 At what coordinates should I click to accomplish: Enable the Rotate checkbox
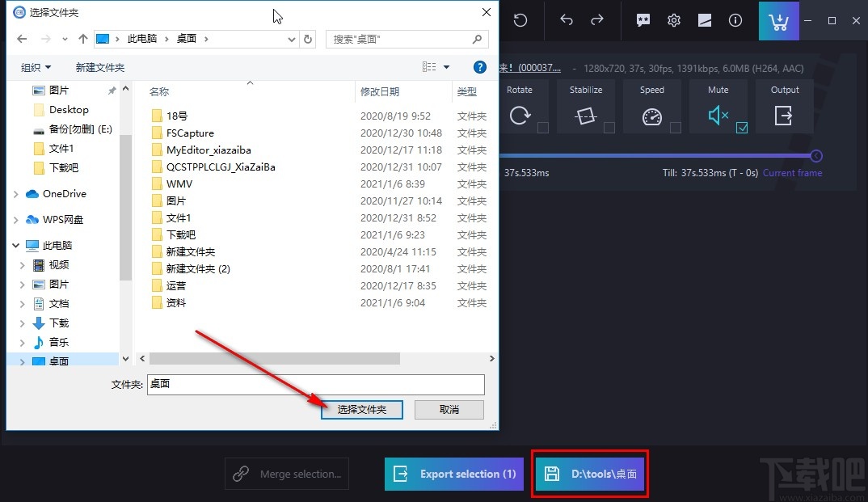pyautogui.click(x=542, y=128)
